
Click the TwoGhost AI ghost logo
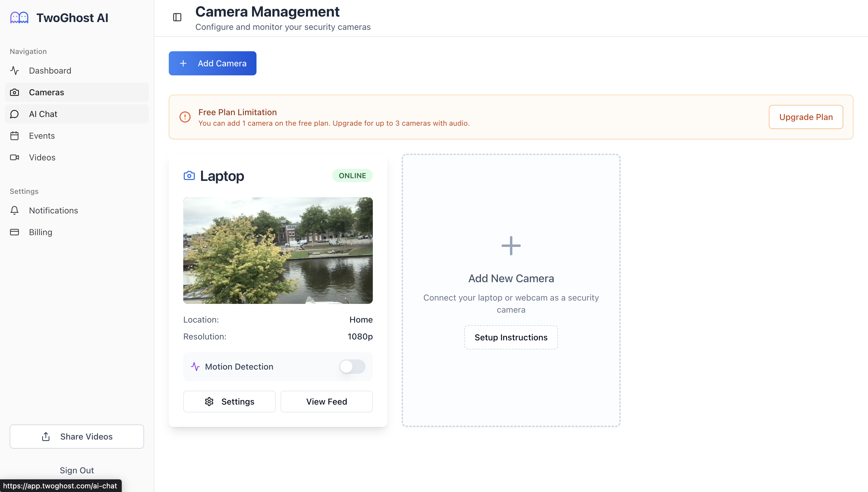(19, 17)
